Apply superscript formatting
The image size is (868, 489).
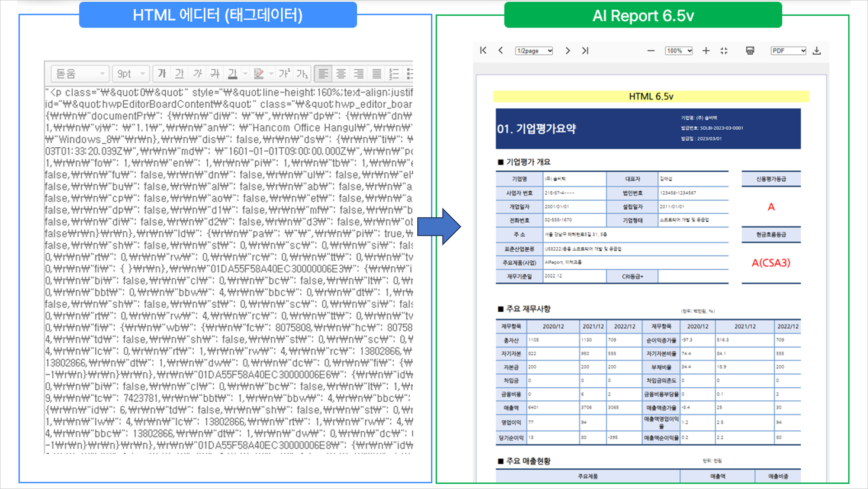tap(285, 73)
